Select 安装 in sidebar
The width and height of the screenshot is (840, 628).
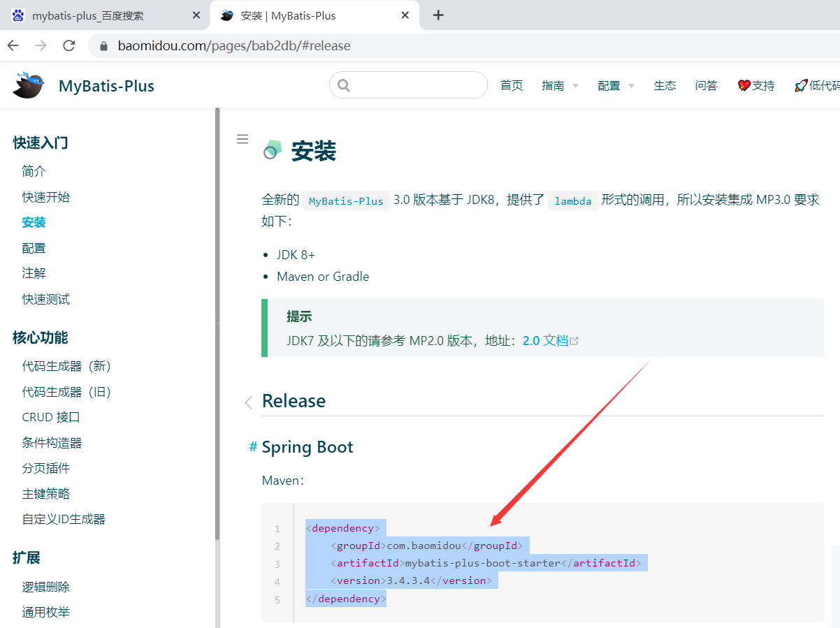click(x=34, y=222)
